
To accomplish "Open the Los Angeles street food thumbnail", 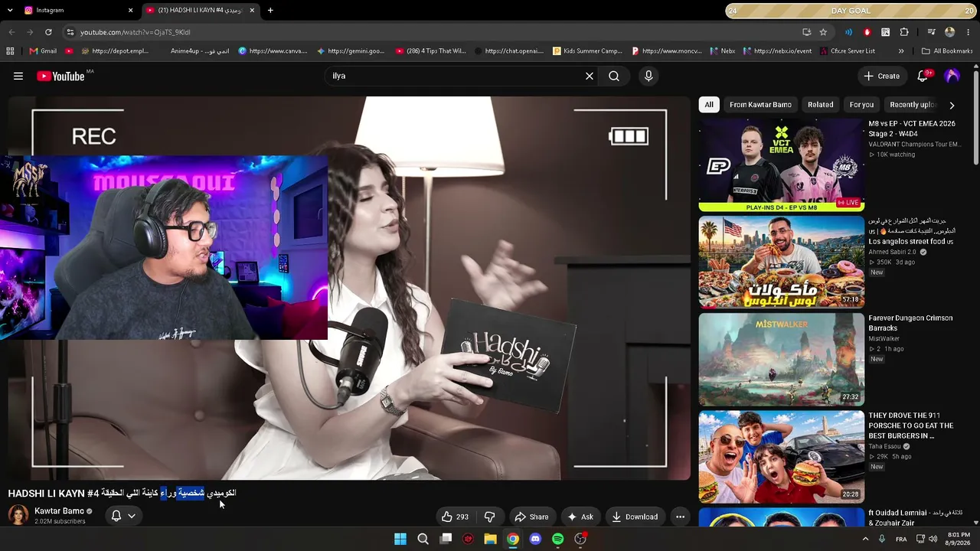I will (781, 262).
